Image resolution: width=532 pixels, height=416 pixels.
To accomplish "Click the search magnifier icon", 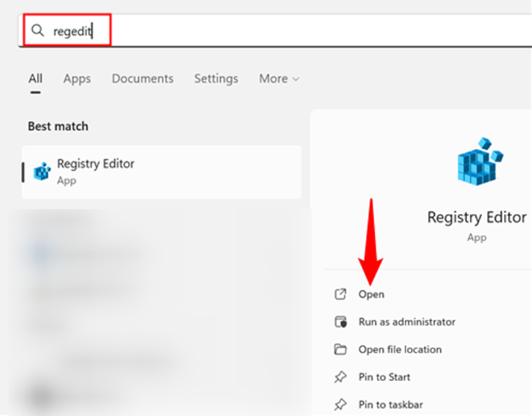I will (38, 31).
